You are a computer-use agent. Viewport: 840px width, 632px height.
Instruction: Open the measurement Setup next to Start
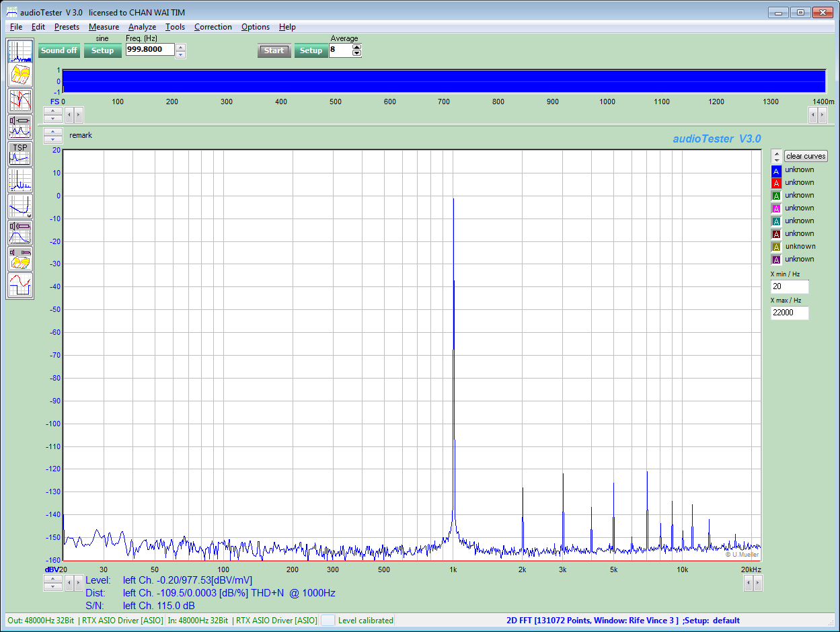pos(311,50)
